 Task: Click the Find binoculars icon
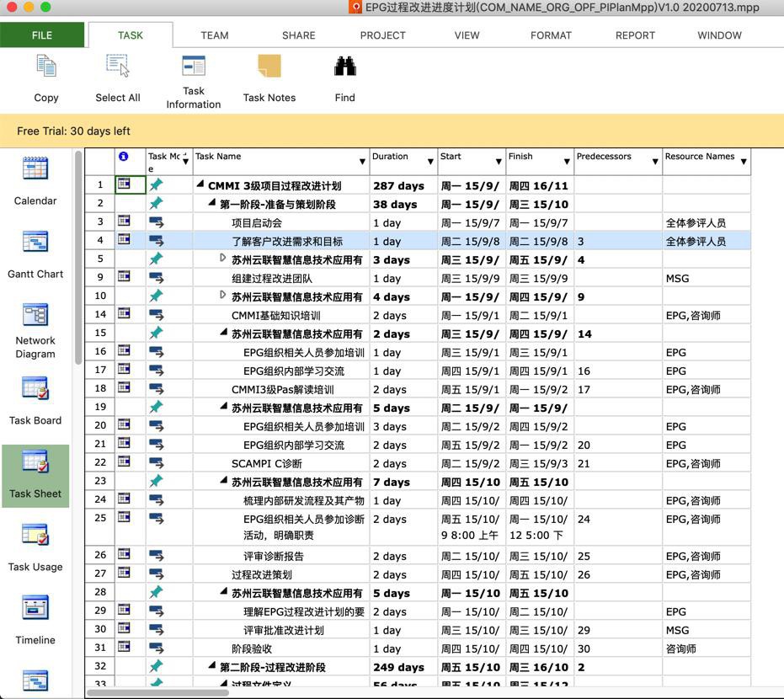tap(345, 66)
